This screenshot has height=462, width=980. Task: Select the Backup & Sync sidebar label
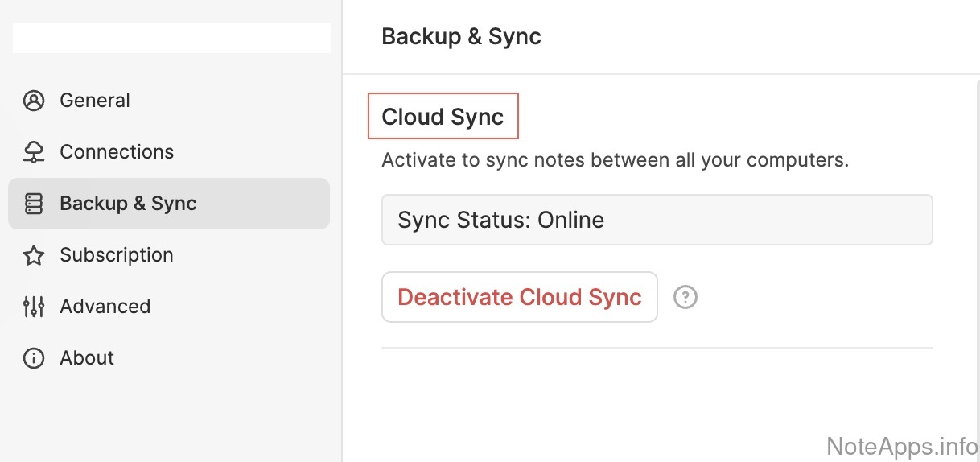(x=128, y=204)
